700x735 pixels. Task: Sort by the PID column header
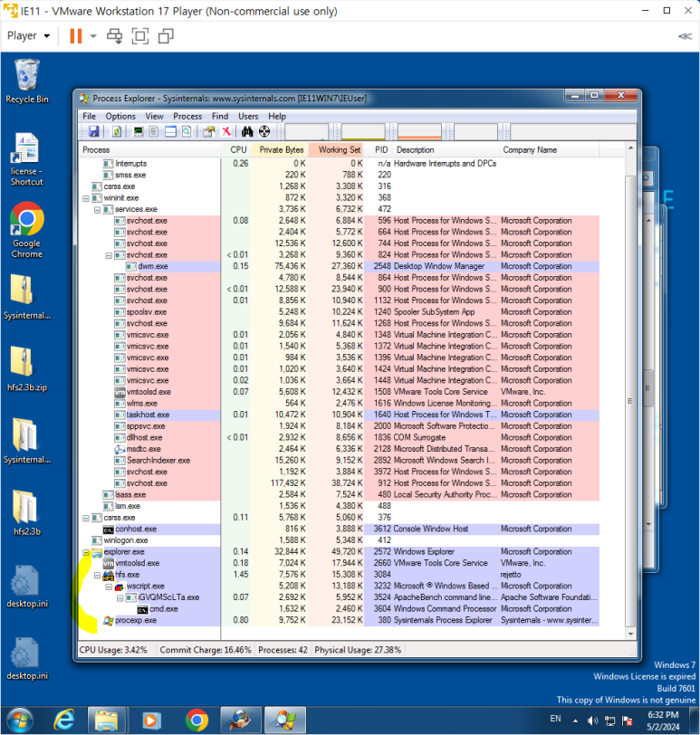(x=380, y=150)
